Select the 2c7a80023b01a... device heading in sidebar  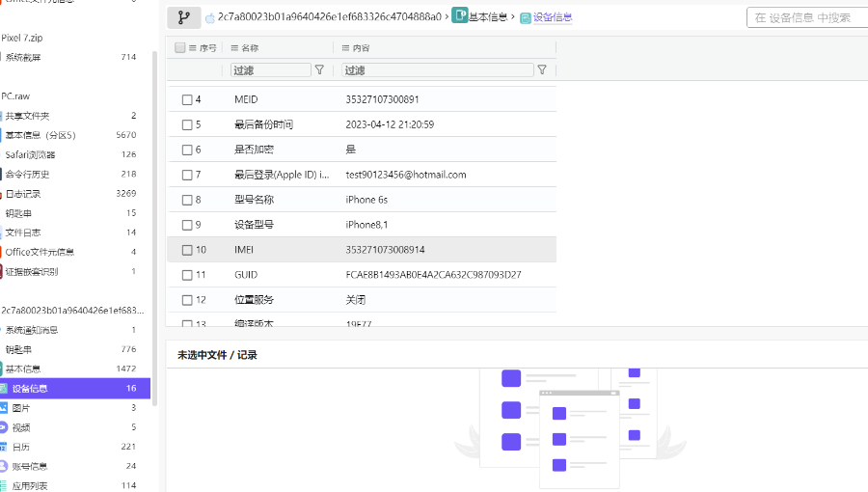click(72, 311)
